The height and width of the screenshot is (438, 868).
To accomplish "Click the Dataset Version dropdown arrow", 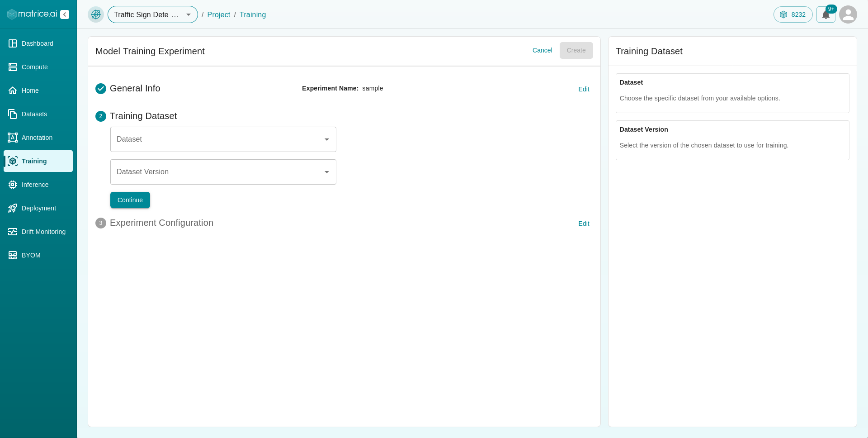I will 327,172.
